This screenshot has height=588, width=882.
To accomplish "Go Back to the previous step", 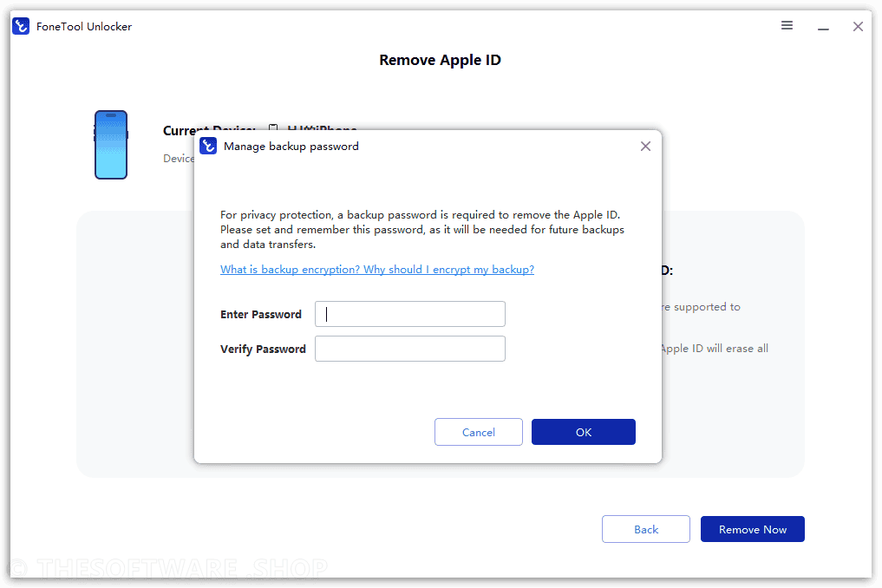I will pos(646,530).
